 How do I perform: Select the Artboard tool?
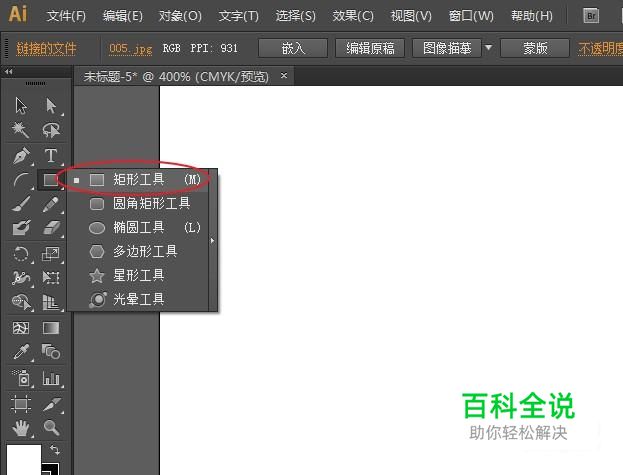[21, 404]
